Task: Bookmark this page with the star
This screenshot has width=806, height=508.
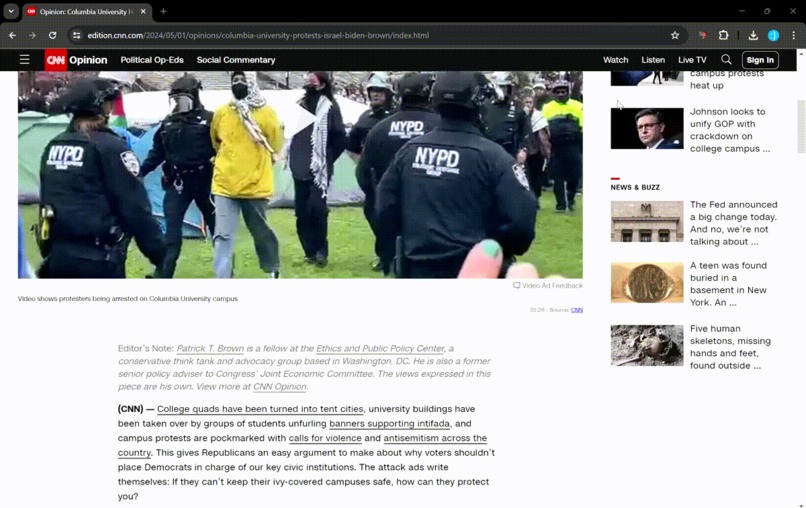Action: click(x=675, y=35)
